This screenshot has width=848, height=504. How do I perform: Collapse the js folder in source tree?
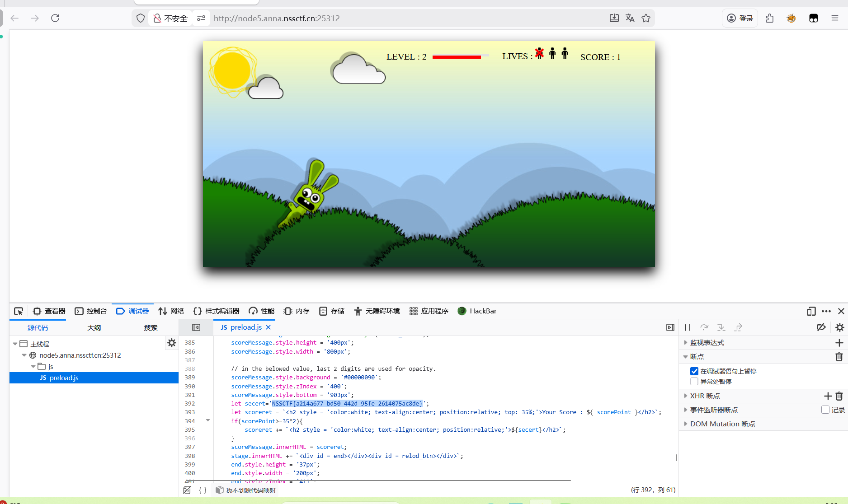pyautogui.click(x=33, y=367)
